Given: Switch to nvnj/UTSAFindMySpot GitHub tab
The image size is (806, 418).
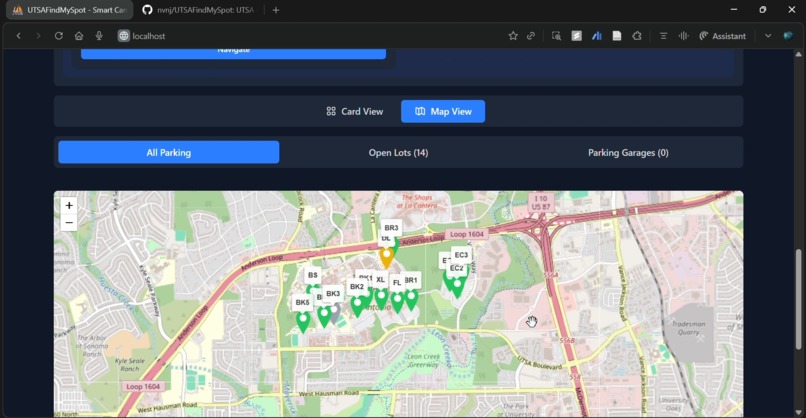Looking at the screenshot, I should point(199,10).
